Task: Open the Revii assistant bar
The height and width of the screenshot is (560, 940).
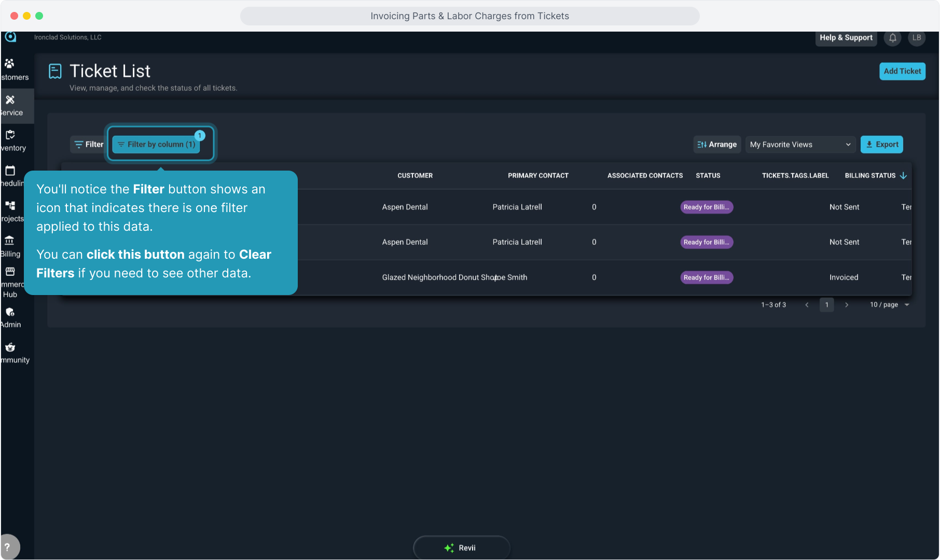Action: pyautogui.click(x=461, y=548)
